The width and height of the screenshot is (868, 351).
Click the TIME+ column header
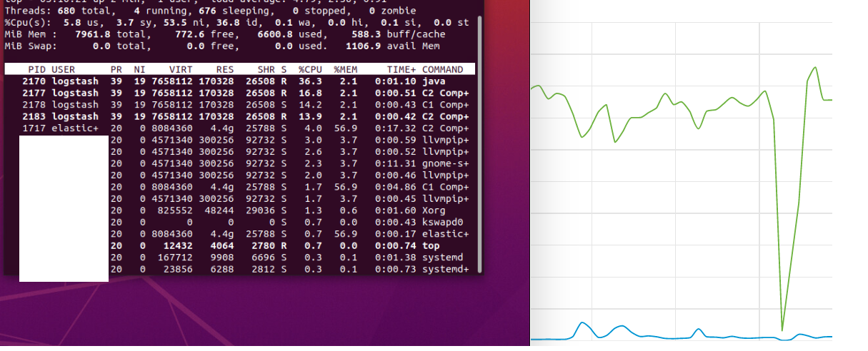[402, 69]
